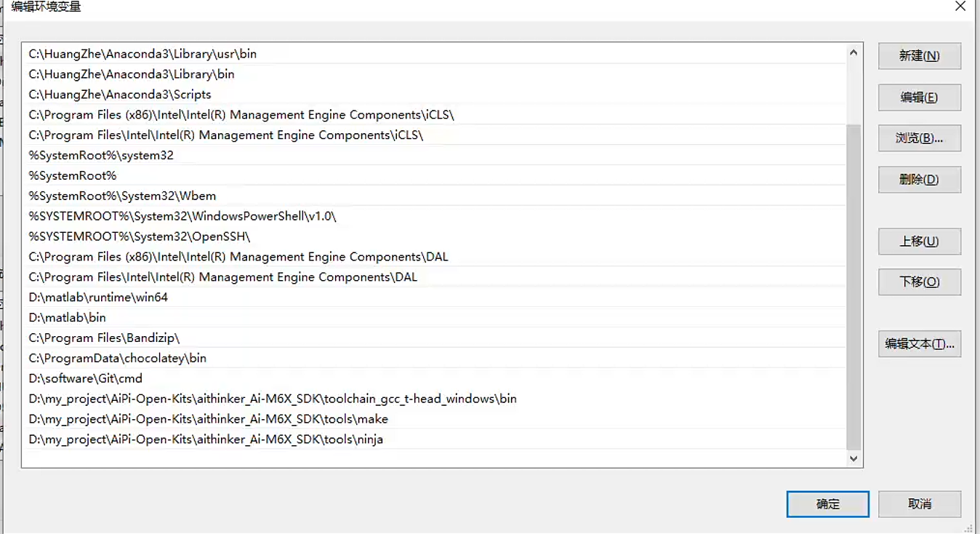Screen dimensions: 980x534
Task: Cancel with the 取消 button
Action: pos(920,504)
